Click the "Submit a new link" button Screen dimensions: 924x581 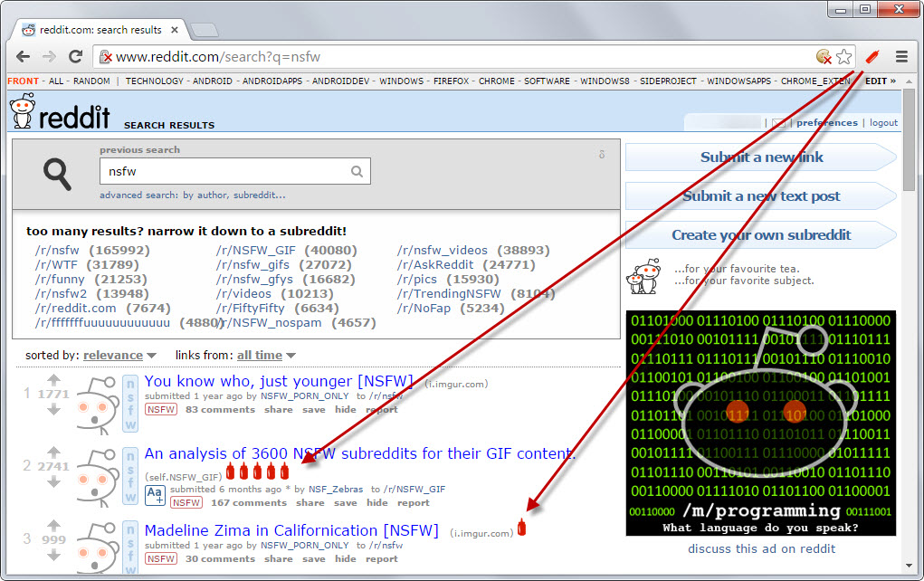[761, 157]
